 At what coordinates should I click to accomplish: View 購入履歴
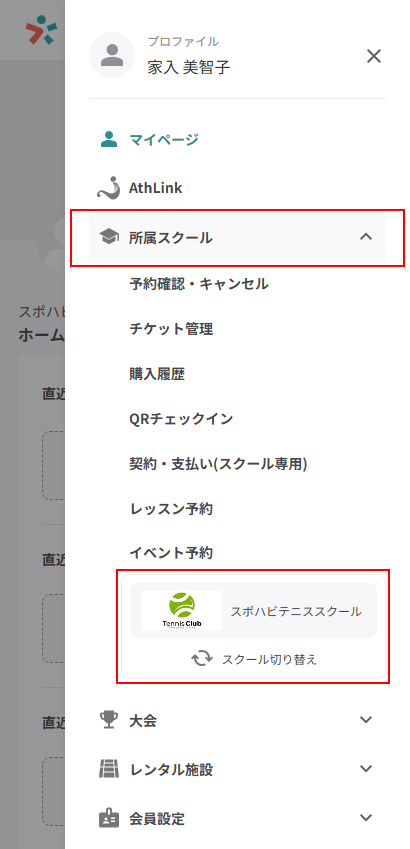[157, 374]
